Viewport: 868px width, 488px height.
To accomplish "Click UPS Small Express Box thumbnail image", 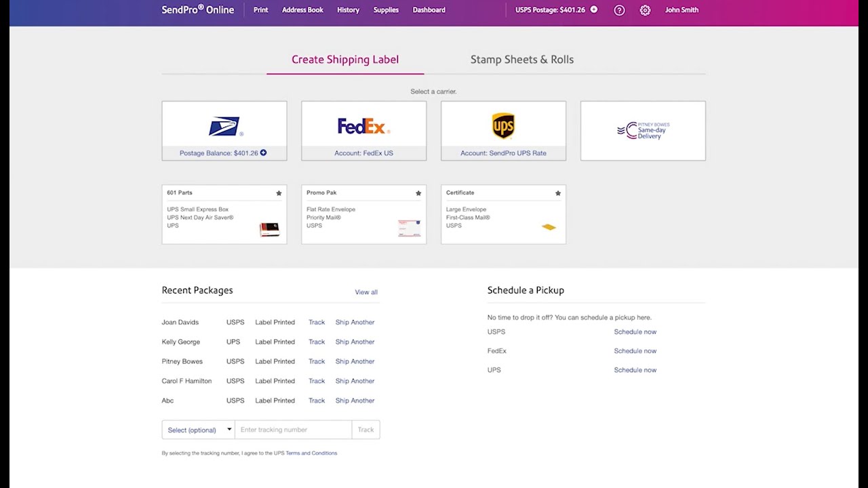I will (269, 229).
